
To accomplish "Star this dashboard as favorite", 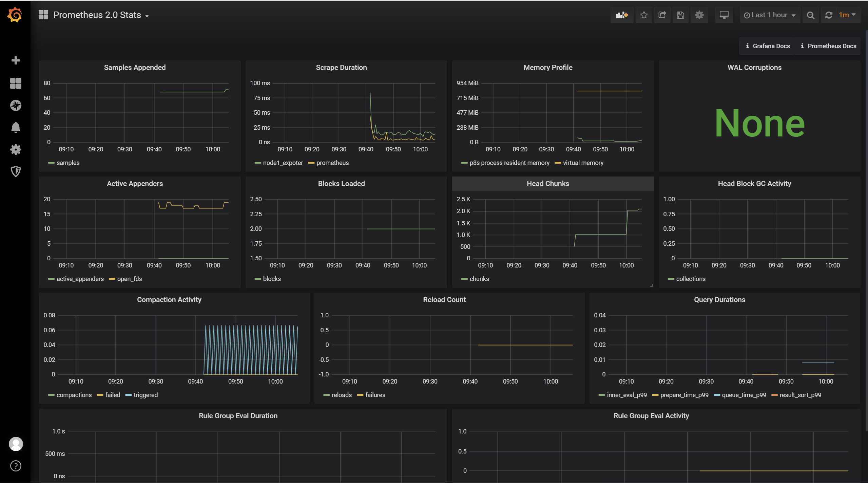I will tap(644, 15).
